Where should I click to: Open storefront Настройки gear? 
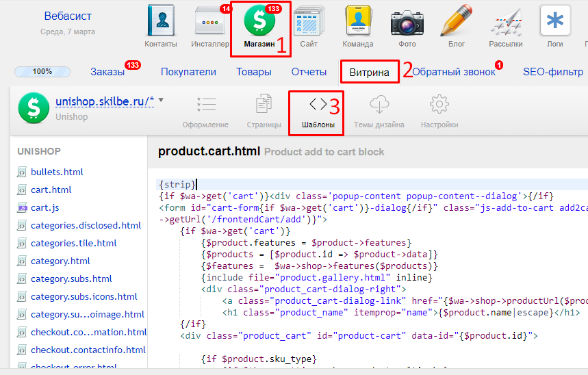click(439, 112)
